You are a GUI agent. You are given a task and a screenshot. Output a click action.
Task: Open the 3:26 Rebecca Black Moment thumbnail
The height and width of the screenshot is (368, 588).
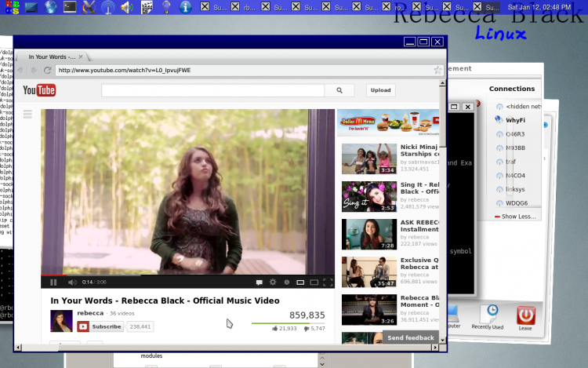click(x=369, y=310)
